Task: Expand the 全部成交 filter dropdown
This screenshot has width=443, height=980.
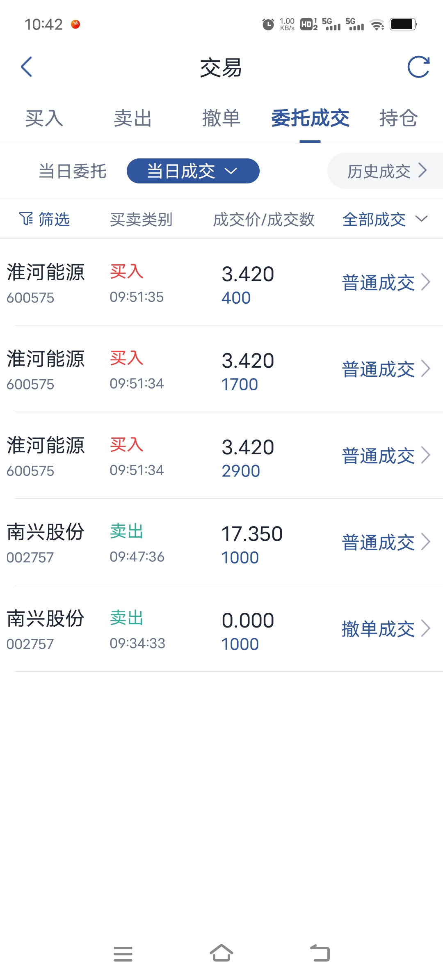Action: [385, 219]
